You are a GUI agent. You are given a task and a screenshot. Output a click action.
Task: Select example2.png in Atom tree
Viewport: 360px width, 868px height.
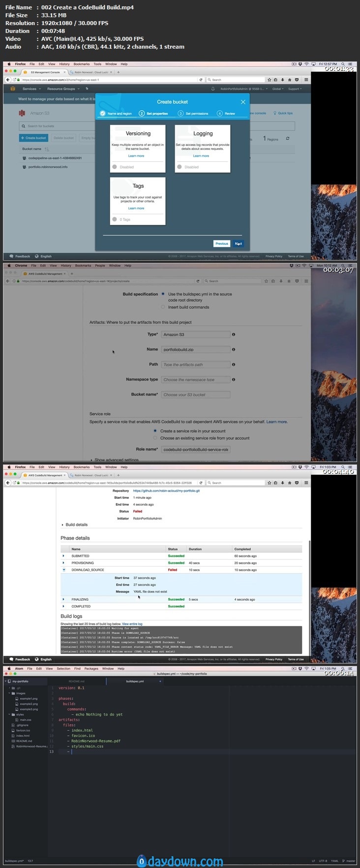[x=29, y=704]
